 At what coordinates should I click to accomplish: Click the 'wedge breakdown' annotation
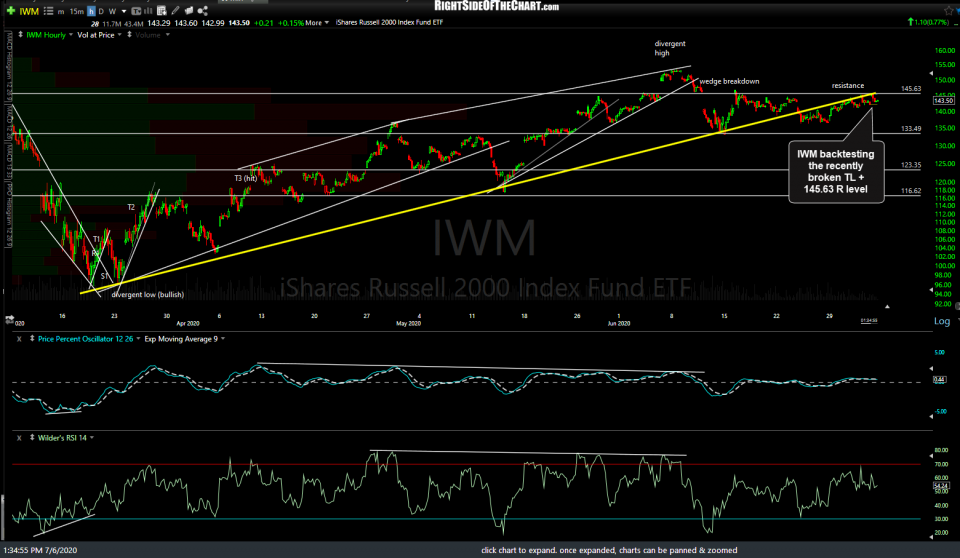pyautogui.click(x=729, y=81)
